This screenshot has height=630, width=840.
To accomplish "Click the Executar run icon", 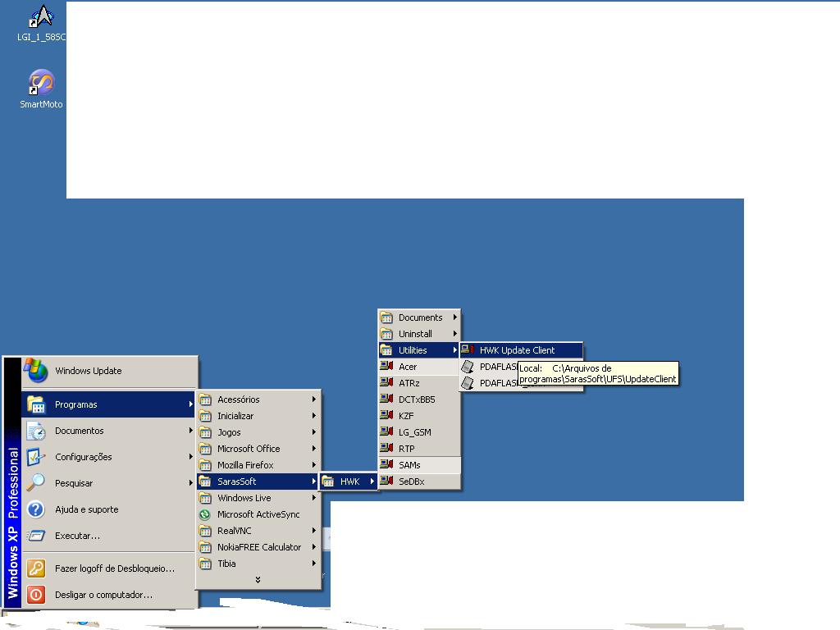I will click(36, 536).
